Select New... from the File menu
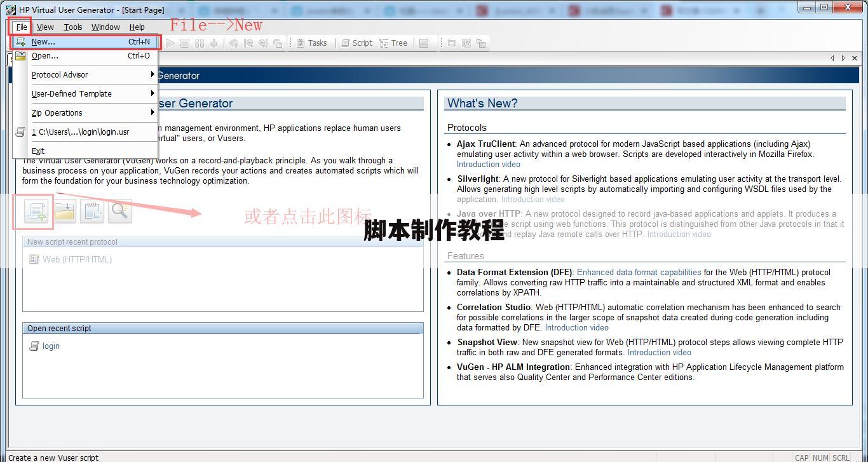 click(x=43, y=42)
